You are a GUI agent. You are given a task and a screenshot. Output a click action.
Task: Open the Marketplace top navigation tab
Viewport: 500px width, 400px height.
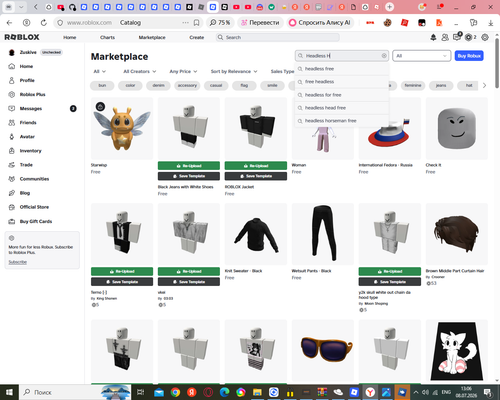(152, 37)
